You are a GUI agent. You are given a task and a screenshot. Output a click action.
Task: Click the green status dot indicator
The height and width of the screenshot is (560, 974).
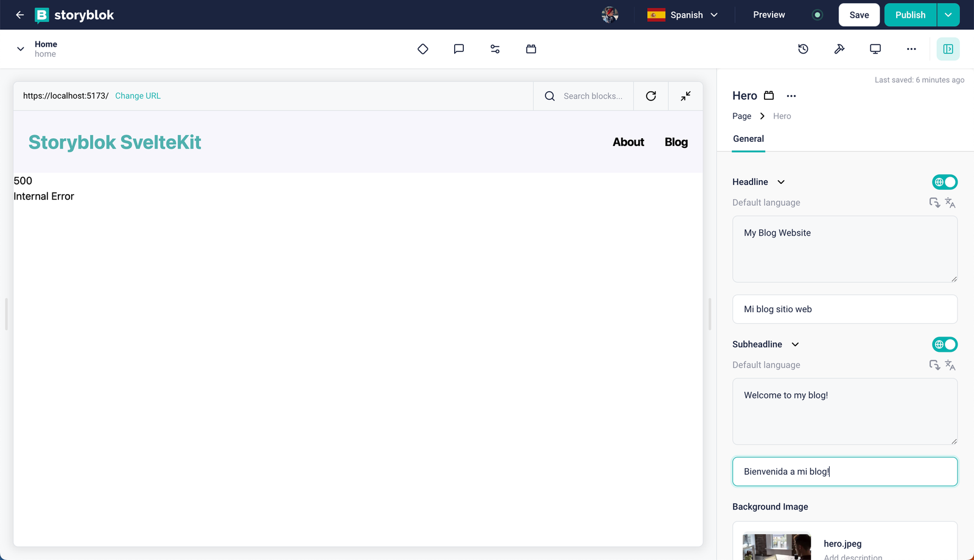(x=818, y=15)
